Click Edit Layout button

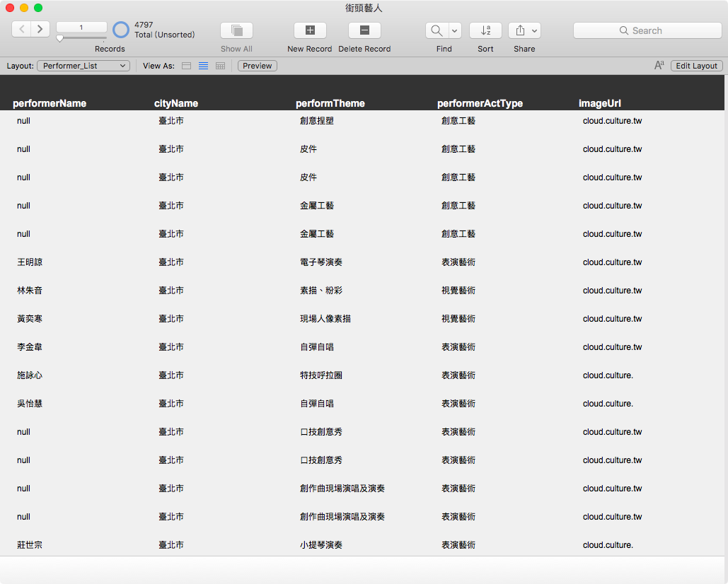click(x=696, y=66)
